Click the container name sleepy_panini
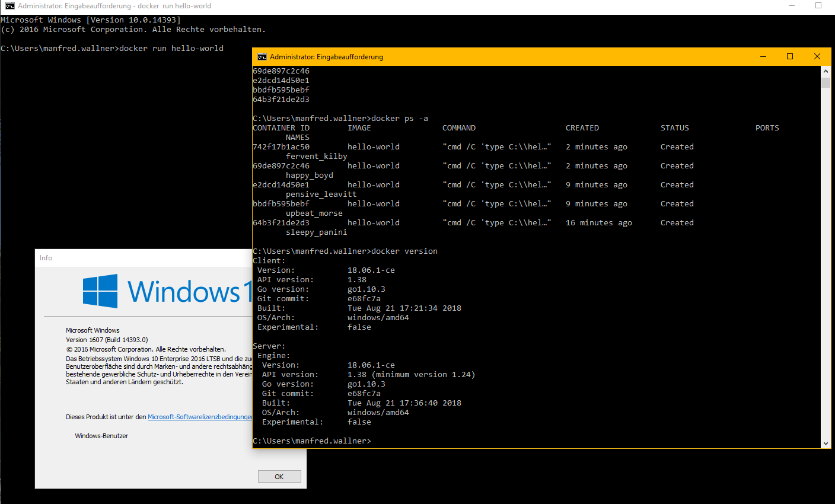This screenshot has width=835, height=504. (x=317, y=232)
